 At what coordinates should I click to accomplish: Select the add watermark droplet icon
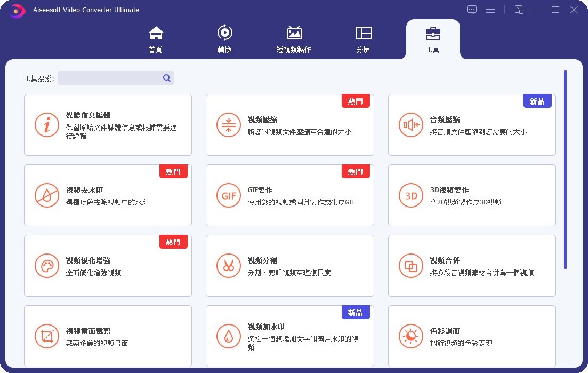pyautogui.click(x=229, y=337)
